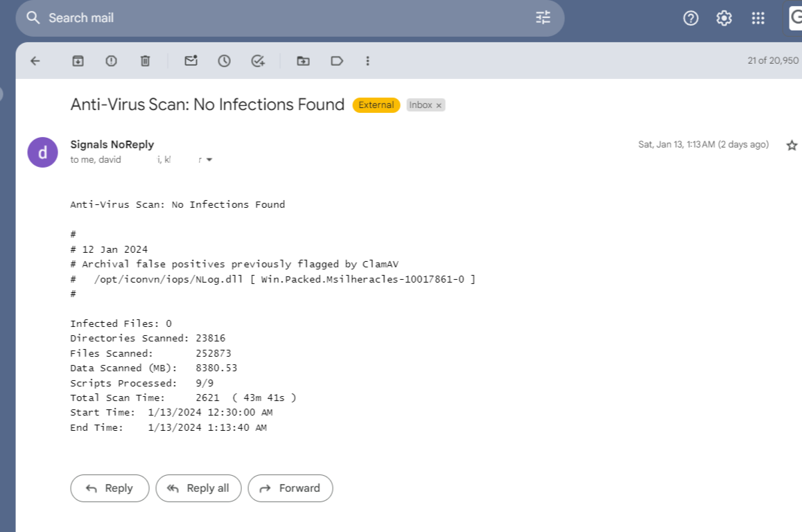802x532 pixels.
Task: Mark the email as unread
Action: [190, 61]
